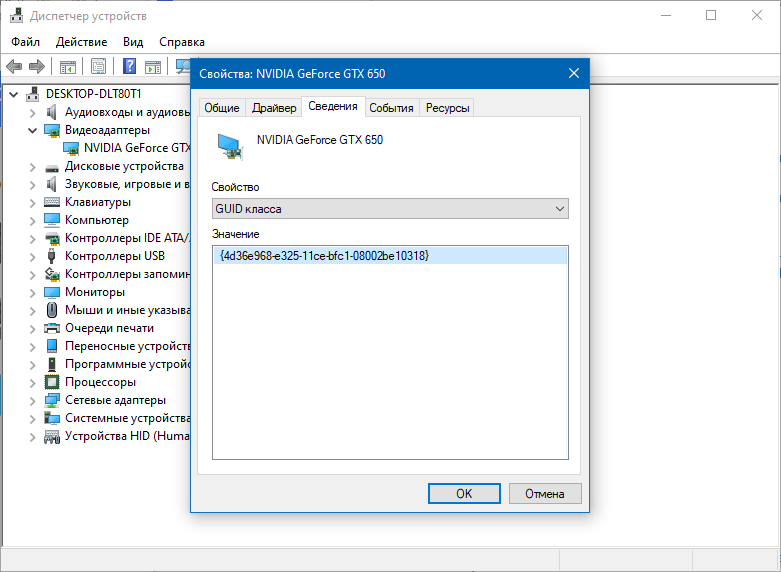The height and width of the screenshot is (572, 781).
Task: Close the NVIDIA properties dialog
Action: 574,73
